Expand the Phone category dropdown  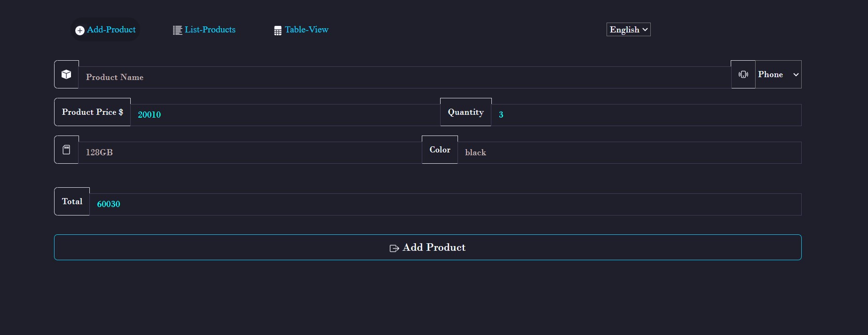coord(778,74)
